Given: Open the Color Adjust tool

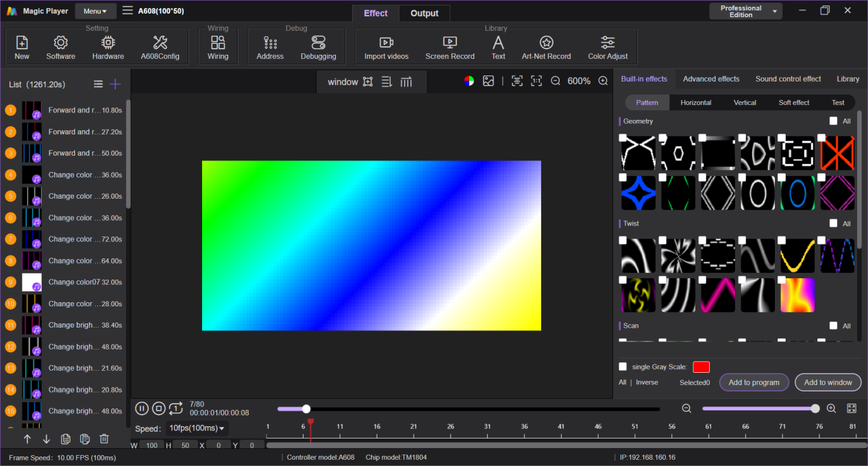Looking at the screenshot, I should [x=608, y=48].
